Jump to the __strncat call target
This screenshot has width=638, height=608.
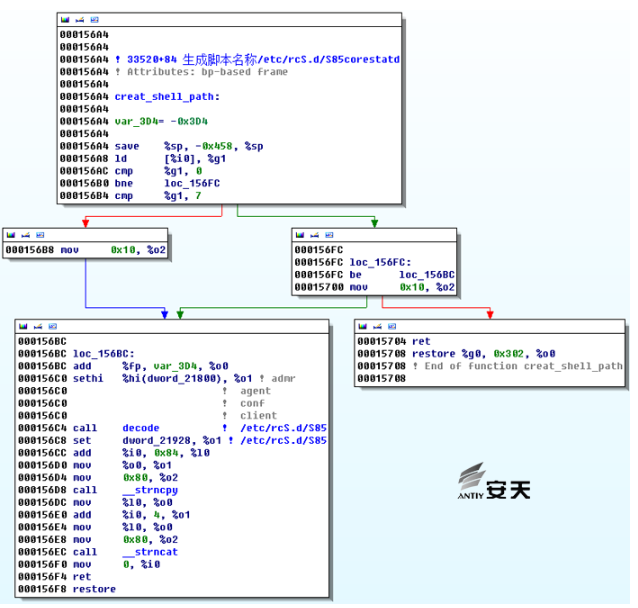tap(150, 552)
